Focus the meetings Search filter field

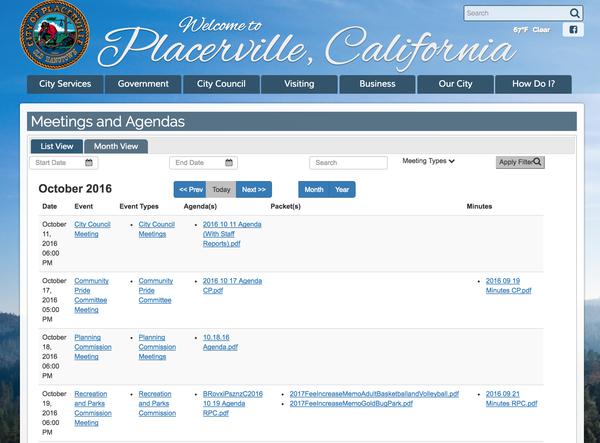click(348, 163)
